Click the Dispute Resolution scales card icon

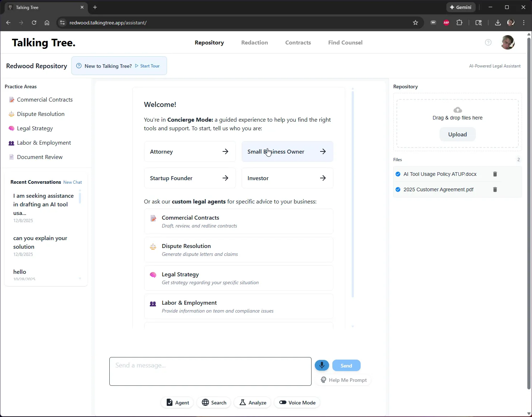153,247
